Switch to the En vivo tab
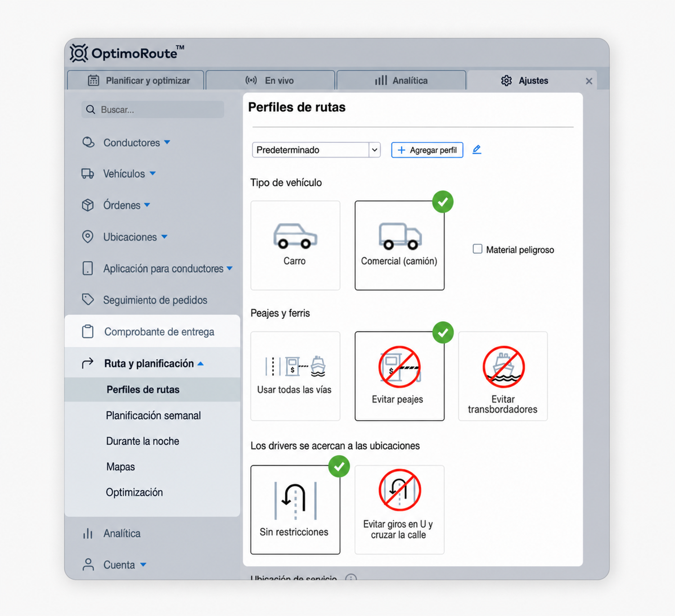675x616 pixels. coord(270,80)
